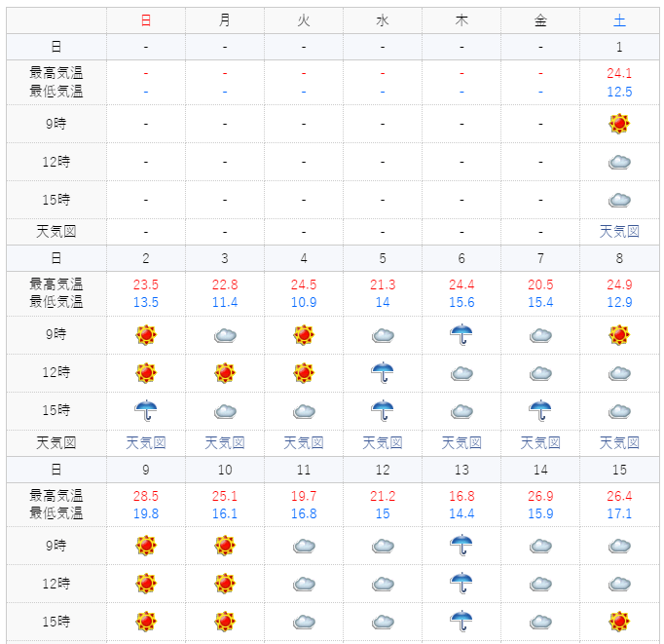Click the cloudy icon for day 14 at 12時

(x=540, y=585)
